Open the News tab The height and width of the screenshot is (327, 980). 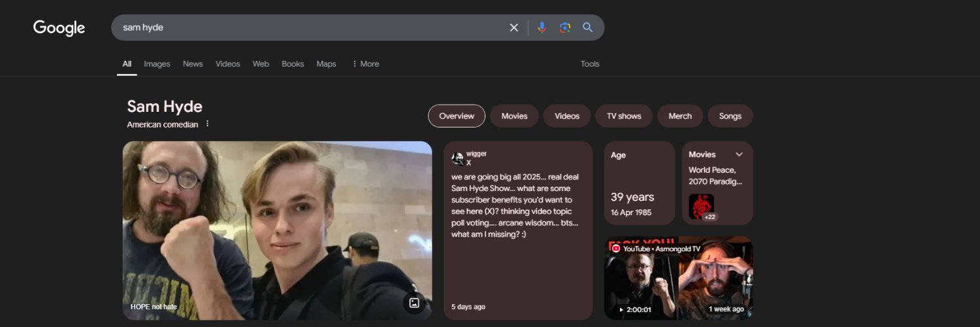(193, 64)
